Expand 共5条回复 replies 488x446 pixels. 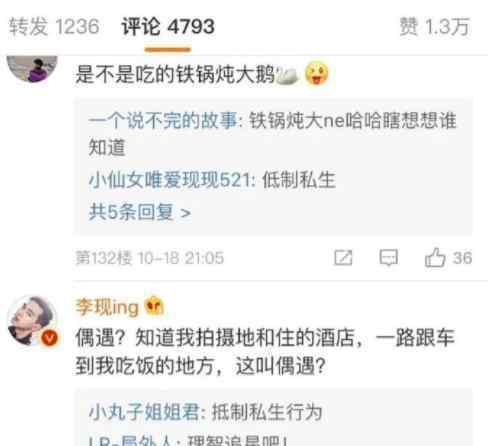pos(140,212)
